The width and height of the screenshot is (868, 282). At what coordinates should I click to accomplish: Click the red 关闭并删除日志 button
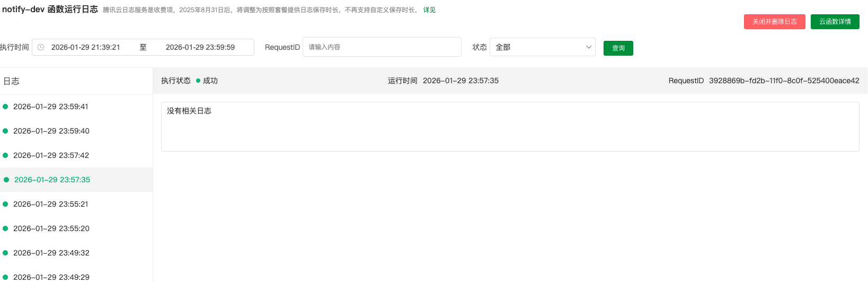coord(774,22)
